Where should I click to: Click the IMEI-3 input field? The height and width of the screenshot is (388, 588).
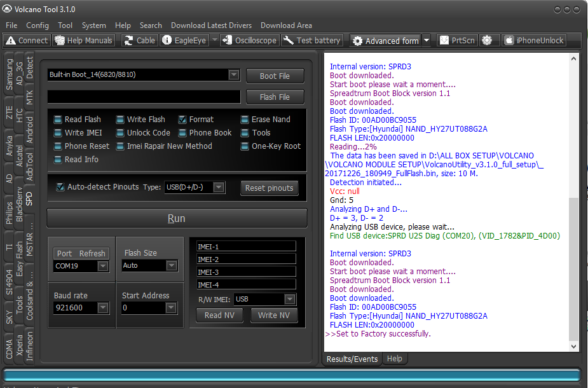click(x=246, y=272)
